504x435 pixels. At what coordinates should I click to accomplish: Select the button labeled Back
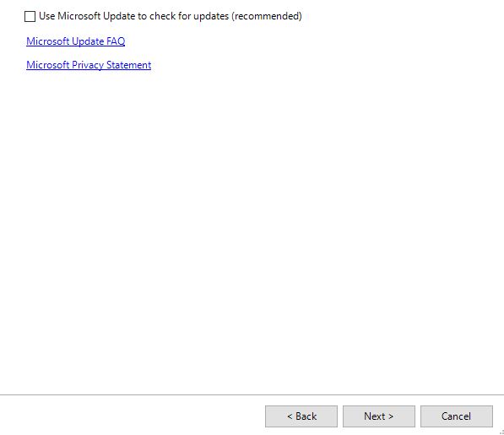301,416
